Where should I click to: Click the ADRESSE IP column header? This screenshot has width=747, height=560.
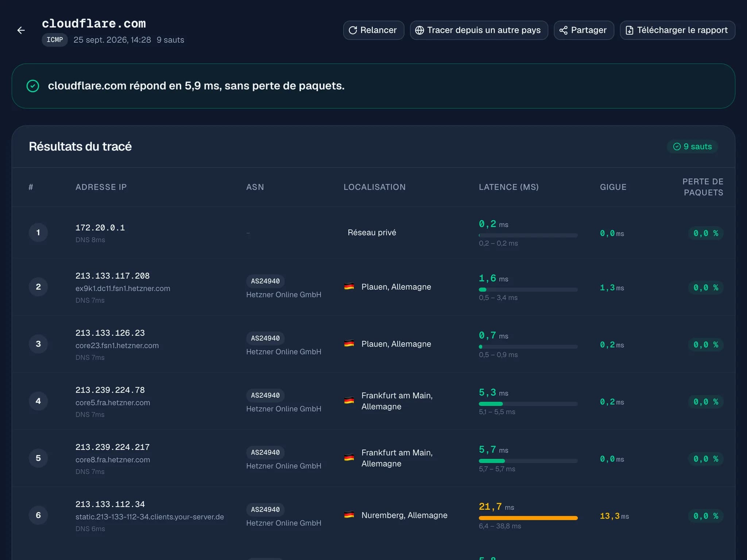coord(101,187)
